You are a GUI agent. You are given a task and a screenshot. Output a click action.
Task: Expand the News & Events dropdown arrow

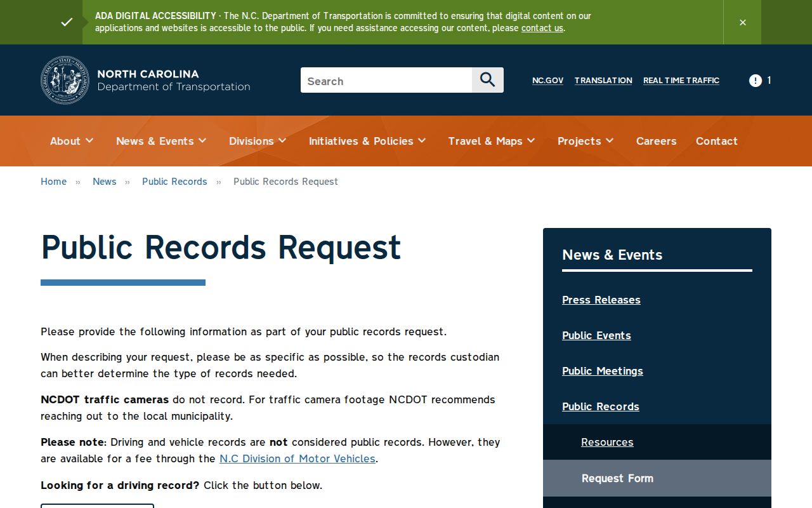[202, 141]
